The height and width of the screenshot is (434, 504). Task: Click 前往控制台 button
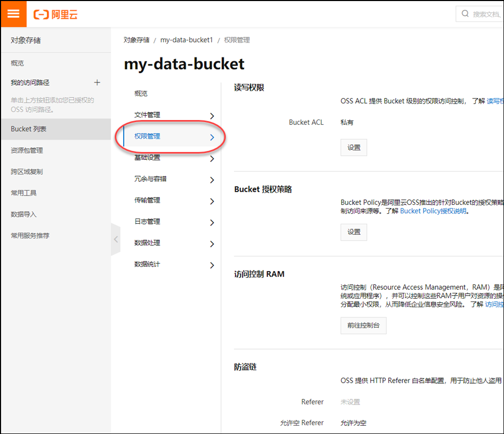pos(363,325)
